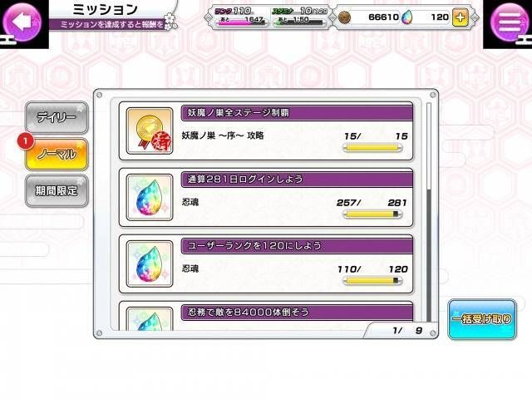Open the 期間限定 tab

57,191
